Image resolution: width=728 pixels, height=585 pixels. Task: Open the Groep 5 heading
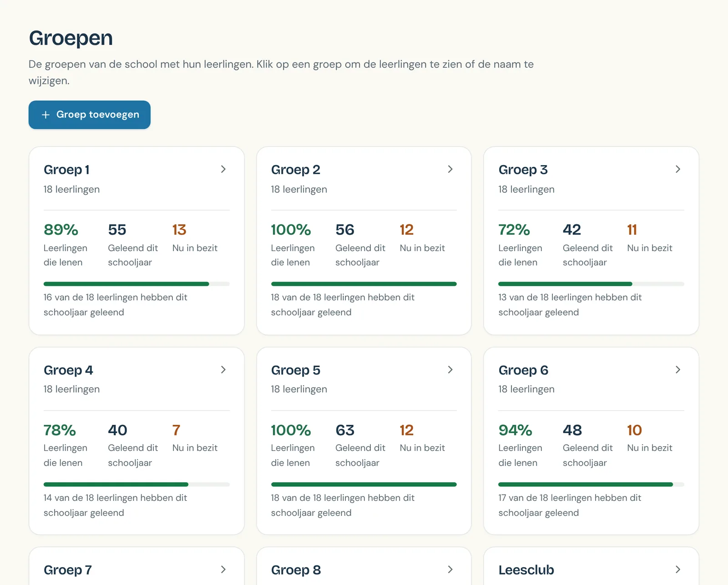point(296,370)
